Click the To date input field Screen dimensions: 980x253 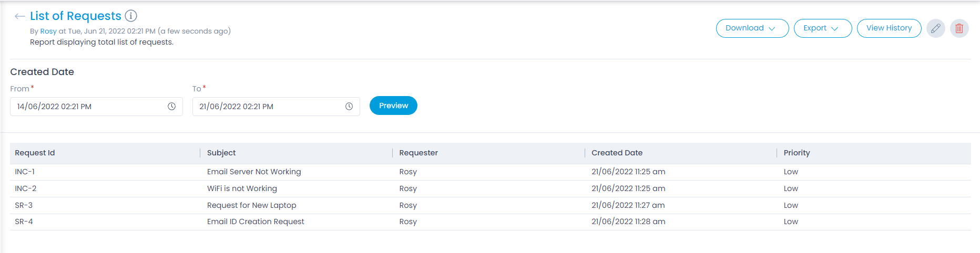[x=268, y=107]
